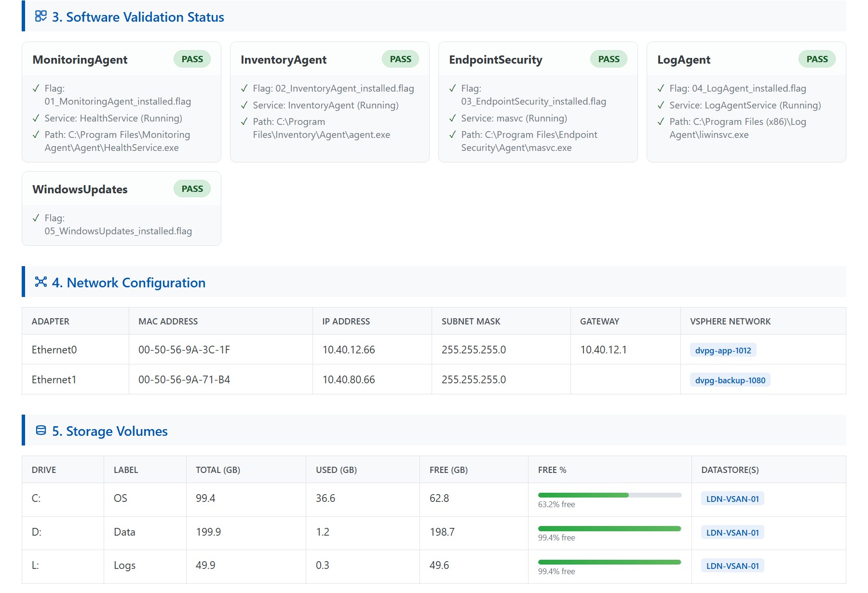Click the masvc (Running) service line

point(514,118)
